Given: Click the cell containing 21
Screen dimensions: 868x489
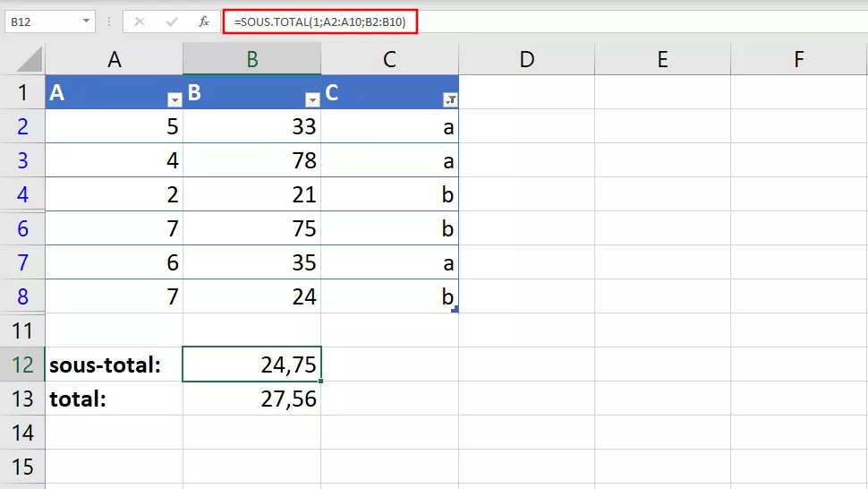Looking at the screenshot, I should pos(251,194).
